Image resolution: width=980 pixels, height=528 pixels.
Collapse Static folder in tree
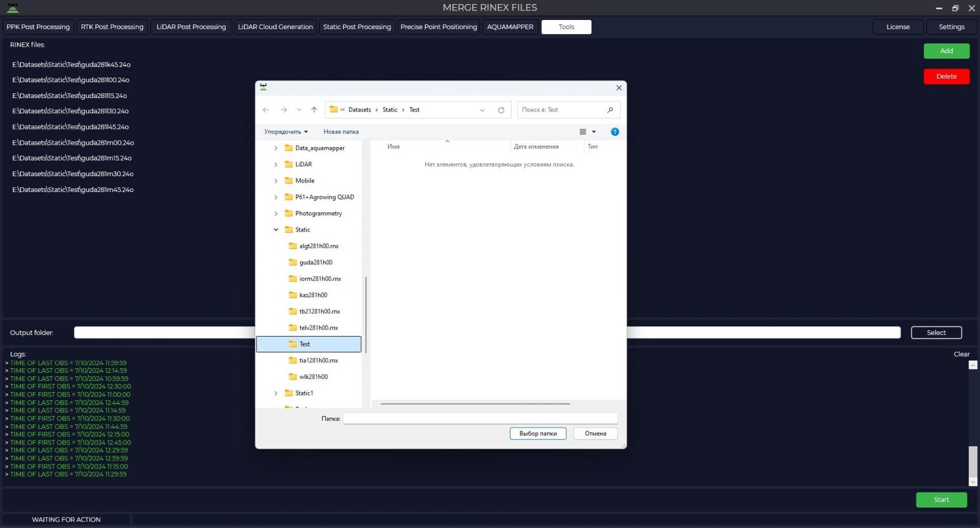point(276,230)
